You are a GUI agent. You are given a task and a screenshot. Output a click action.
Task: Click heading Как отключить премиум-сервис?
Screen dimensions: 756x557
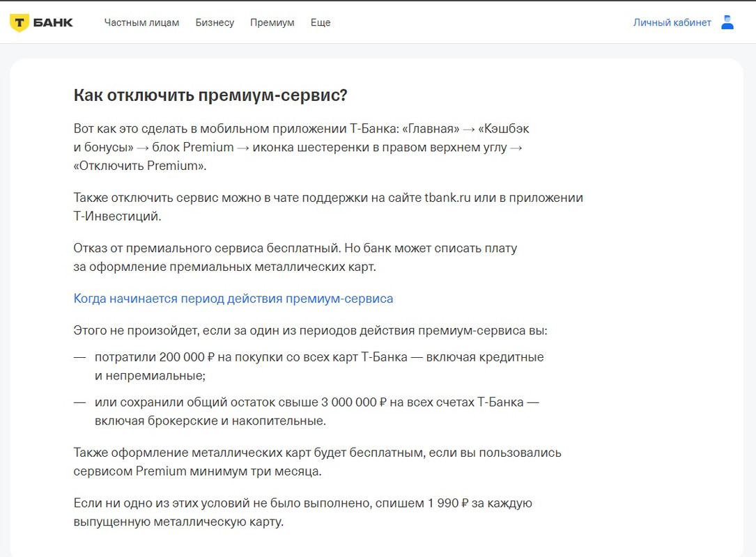tap(210, 95)
